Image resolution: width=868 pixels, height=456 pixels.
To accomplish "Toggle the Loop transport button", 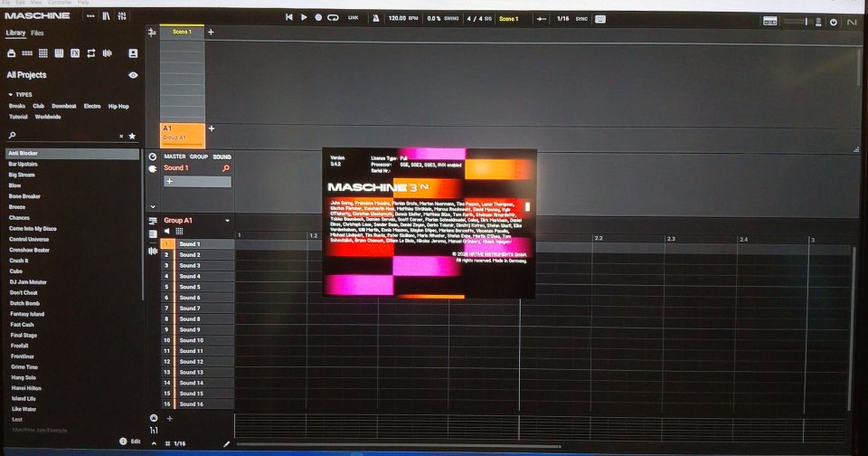I will [x=333, y=18].
